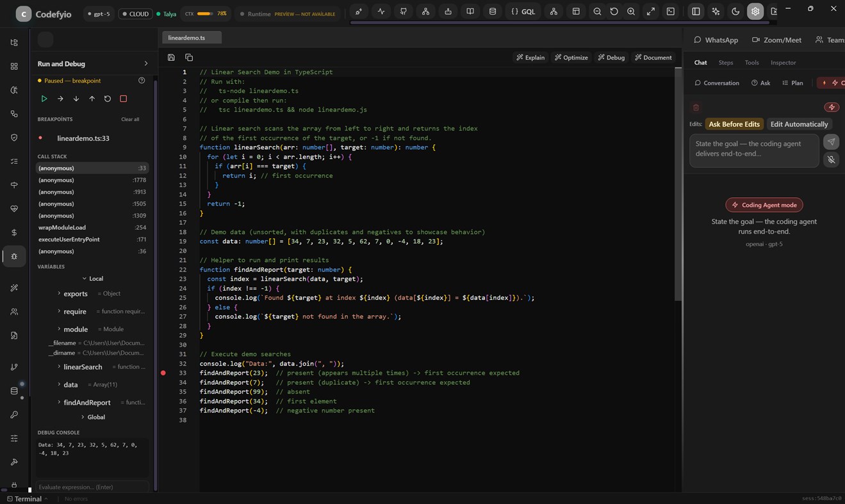
Task: Click the zoom out magnifier icon
Action: (597, 12)
